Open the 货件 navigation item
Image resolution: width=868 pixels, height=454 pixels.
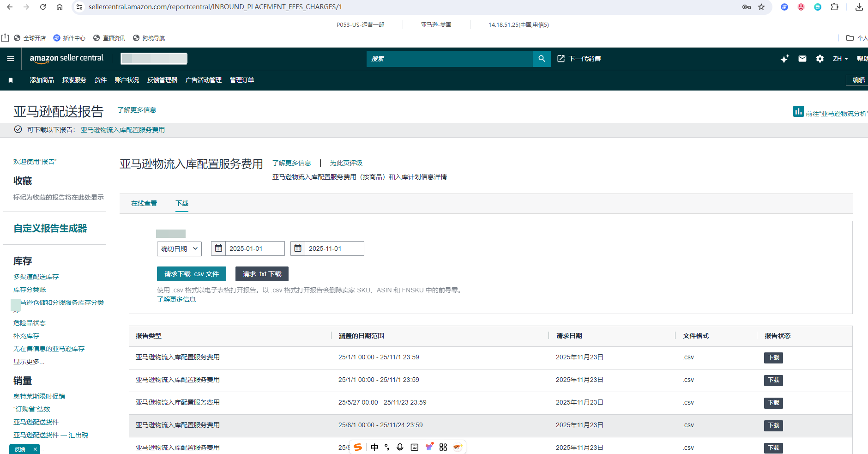pos(101,80)
